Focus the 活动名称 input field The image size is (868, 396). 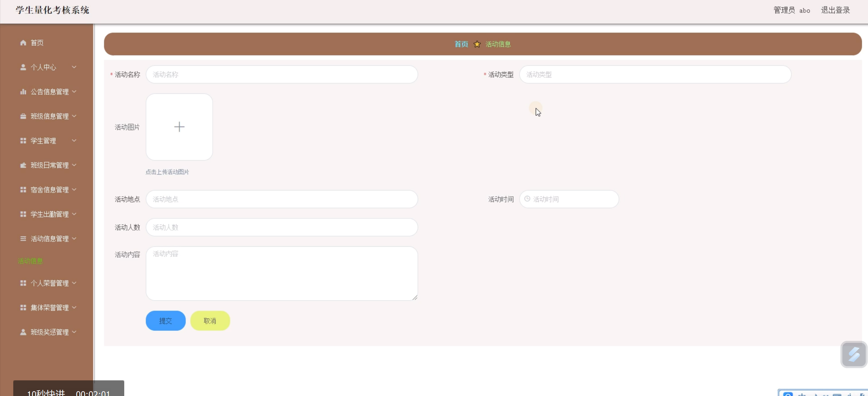click(x=282, y=75)
